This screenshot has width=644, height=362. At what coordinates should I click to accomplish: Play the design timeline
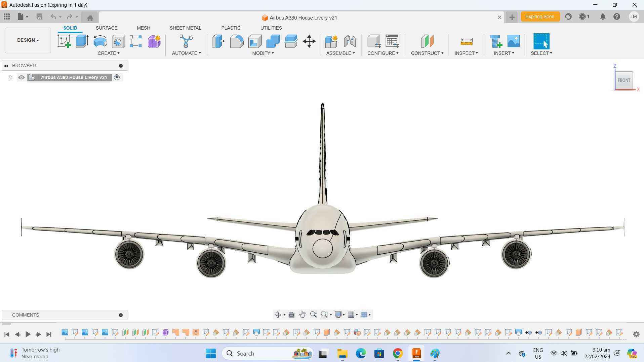click(28, 334)
